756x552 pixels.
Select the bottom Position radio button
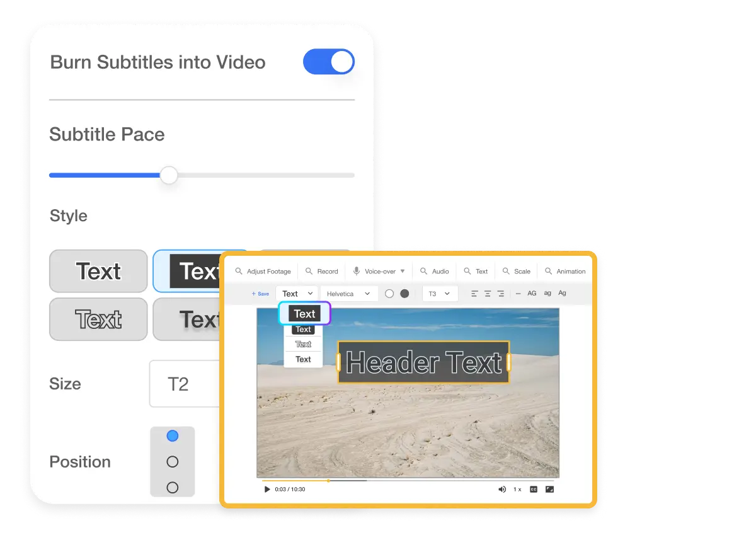(173, 487)
